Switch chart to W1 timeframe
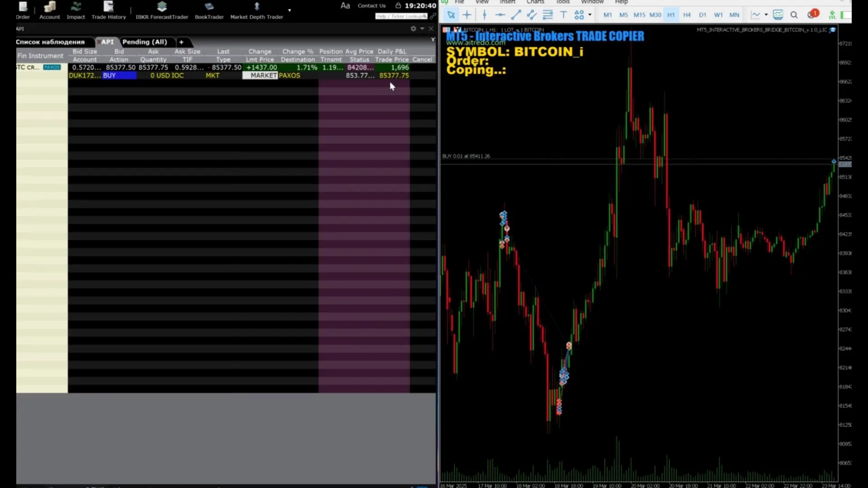Screen dimensions: 868x488 [718, 15]
